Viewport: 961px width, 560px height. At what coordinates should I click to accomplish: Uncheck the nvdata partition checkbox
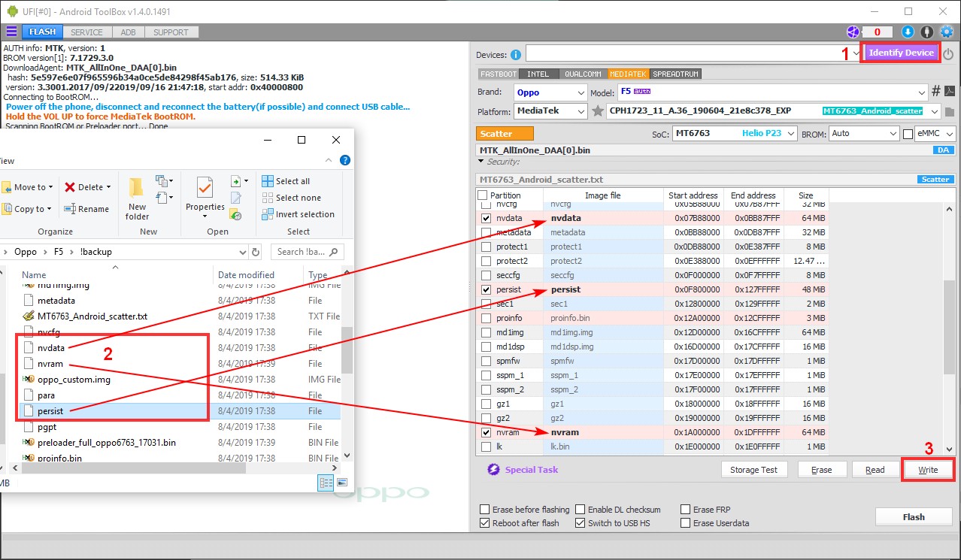click(486, 218)
